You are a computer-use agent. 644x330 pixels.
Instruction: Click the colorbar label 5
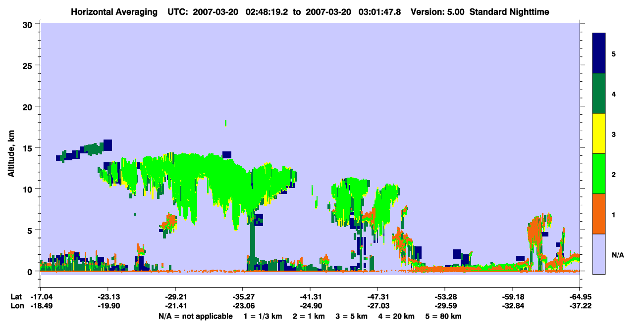614,53
